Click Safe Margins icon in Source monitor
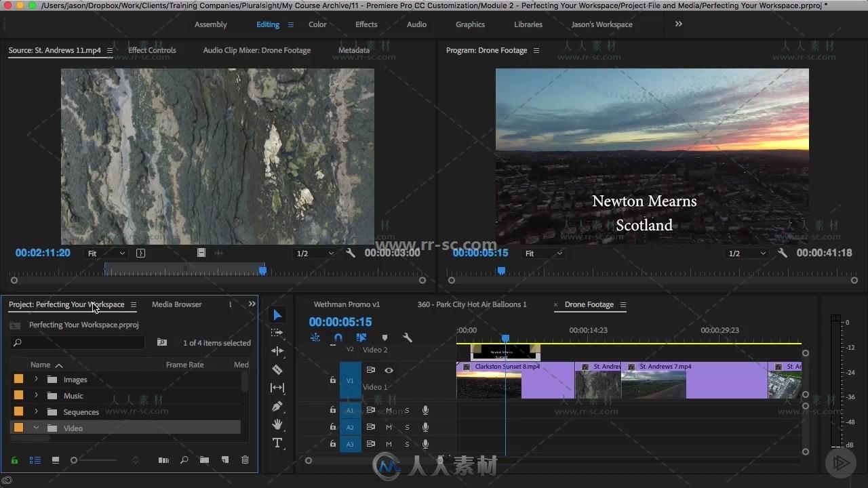Screen dimensions: 868x488 pyautogui.click(x=140, y=253)
